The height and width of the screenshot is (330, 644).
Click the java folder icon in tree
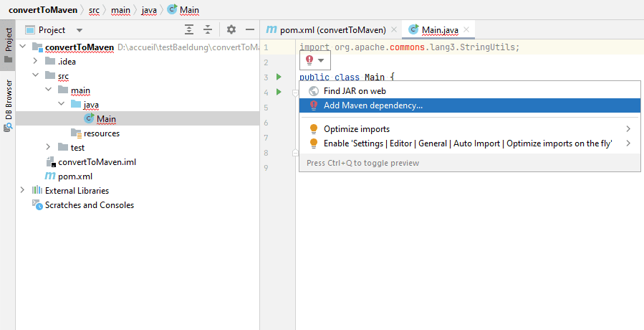(76, 105)
